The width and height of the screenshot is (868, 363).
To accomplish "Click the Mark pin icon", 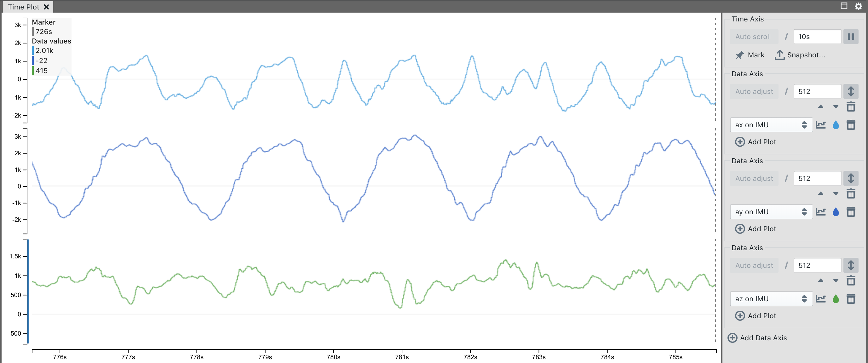I will (x=740, y=55).
